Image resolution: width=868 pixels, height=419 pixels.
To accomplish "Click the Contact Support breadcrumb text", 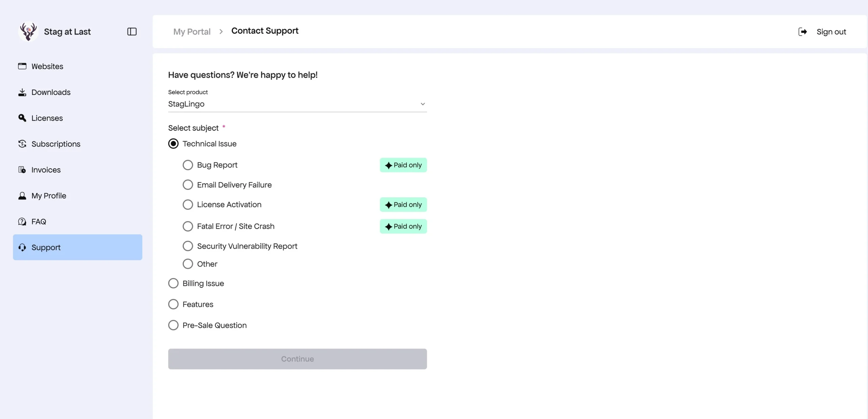I will 265,31.
